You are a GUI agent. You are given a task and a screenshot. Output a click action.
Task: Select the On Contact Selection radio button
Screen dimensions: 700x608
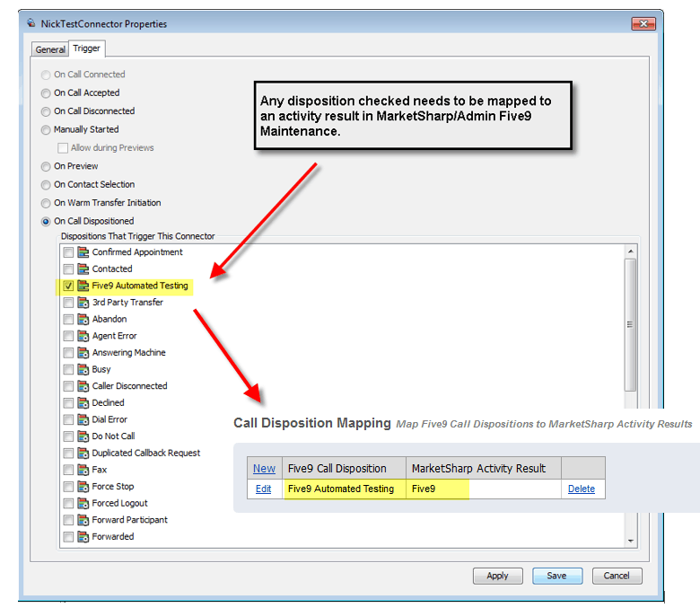(x=46, y=185)
